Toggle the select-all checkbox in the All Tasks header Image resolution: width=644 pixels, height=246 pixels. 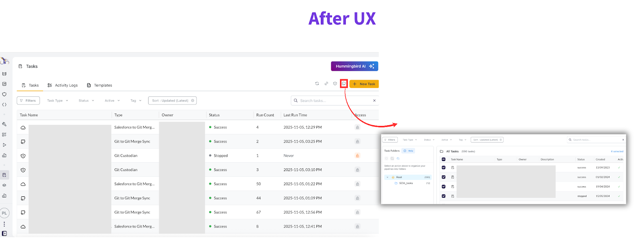tap(444, 159)
